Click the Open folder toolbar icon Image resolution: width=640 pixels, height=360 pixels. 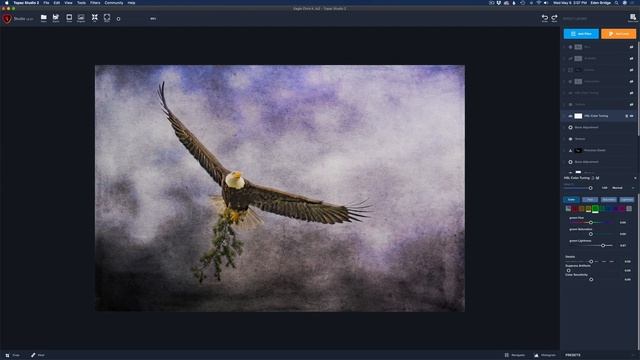(44, 18)
